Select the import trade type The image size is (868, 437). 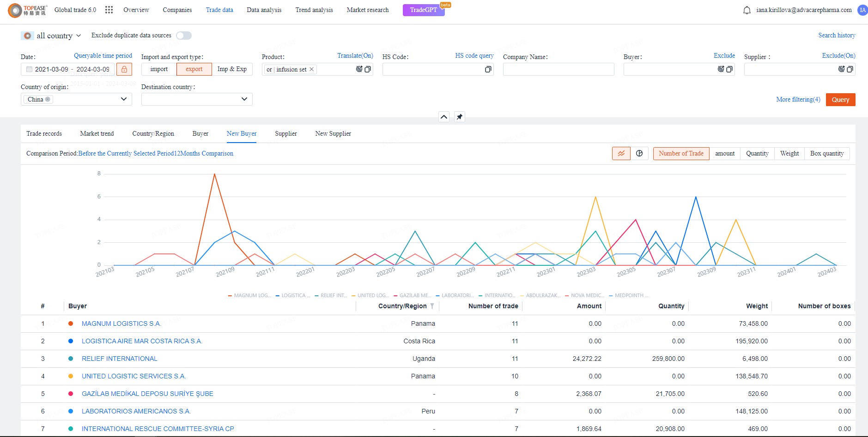[159, 69]
